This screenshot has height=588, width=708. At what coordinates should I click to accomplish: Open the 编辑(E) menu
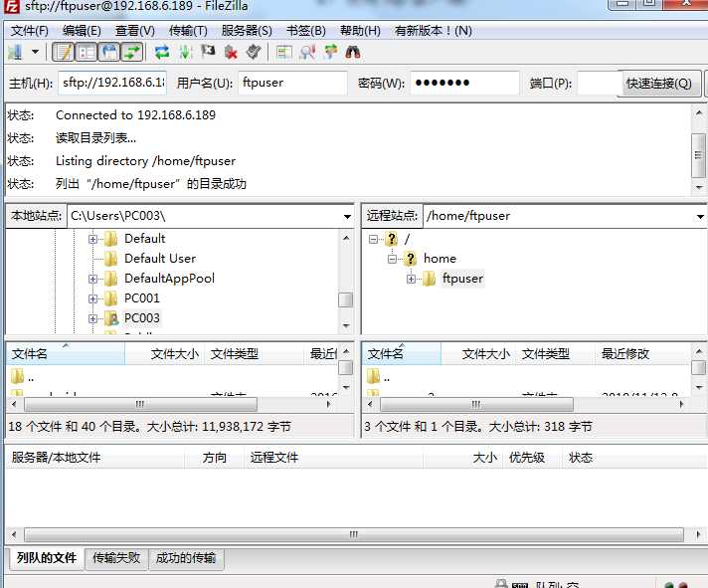click(x=82, y=31)
